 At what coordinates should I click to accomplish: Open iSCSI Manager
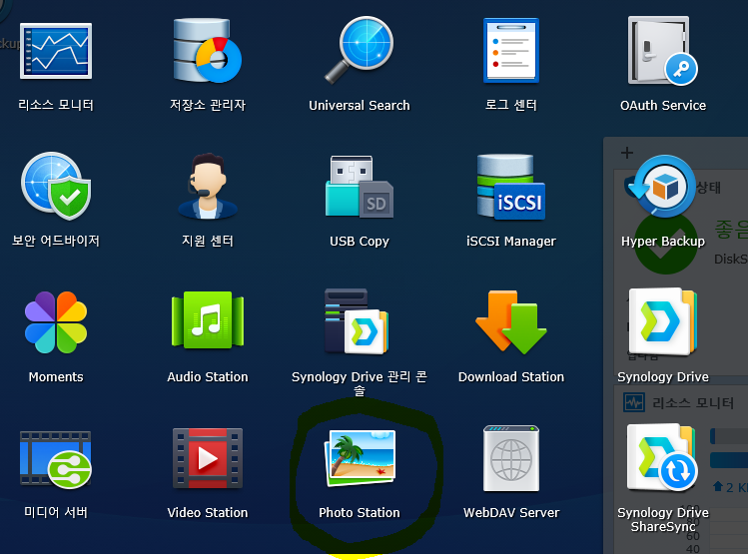pyautogui.click(x=511, y=187)
